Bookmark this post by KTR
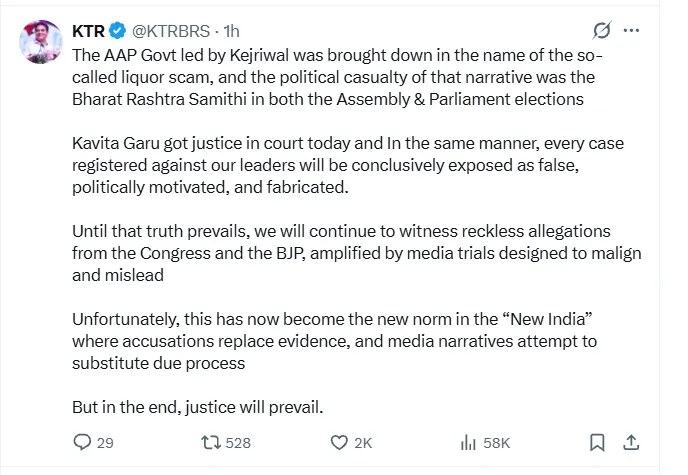 (x=597, y=442)
